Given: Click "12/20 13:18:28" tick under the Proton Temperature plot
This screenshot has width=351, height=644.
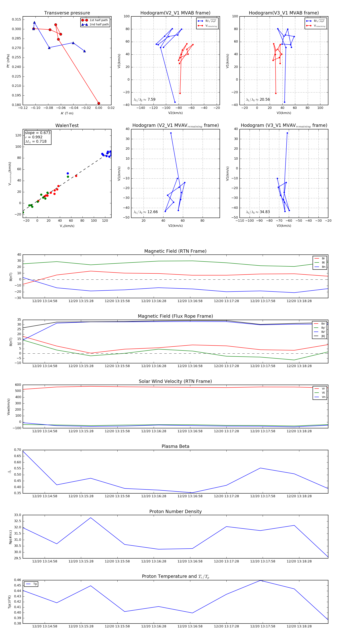Looking at the screenshot, I should coord(299,626).
